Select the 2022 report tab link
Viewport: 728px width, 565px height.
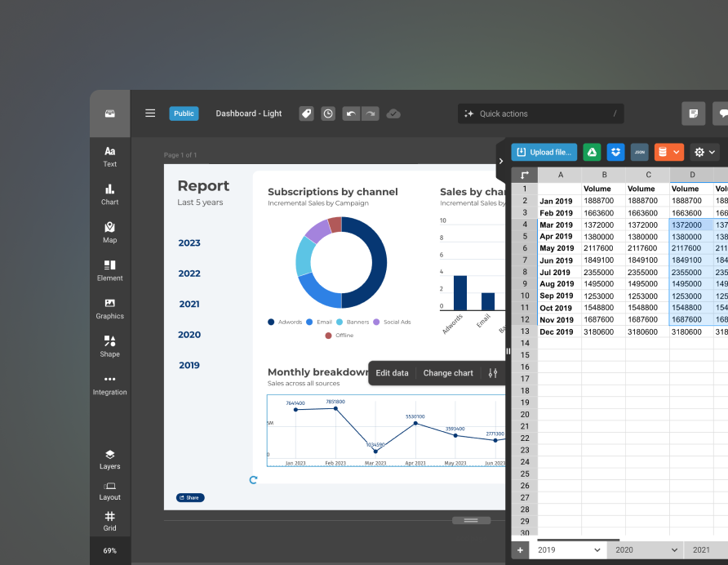pos(189,274)
